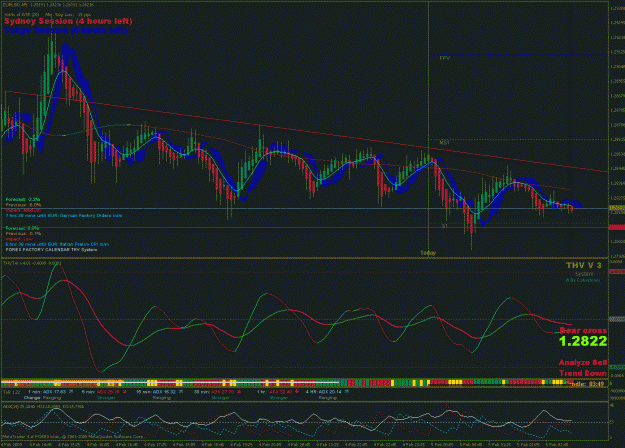
Task: Click the 'By Cobraforex' credit text
Action: 583,280
